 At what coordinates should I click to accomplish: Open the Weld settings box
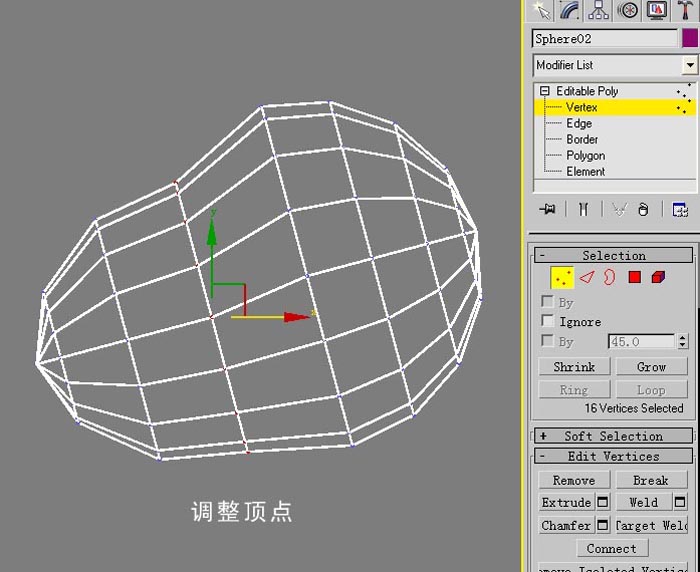pos(680,502)
